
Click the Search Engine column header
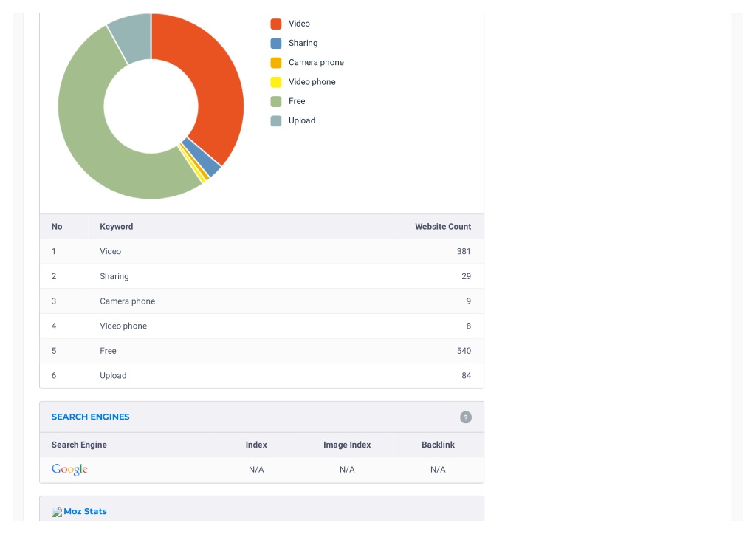point(79,445)
